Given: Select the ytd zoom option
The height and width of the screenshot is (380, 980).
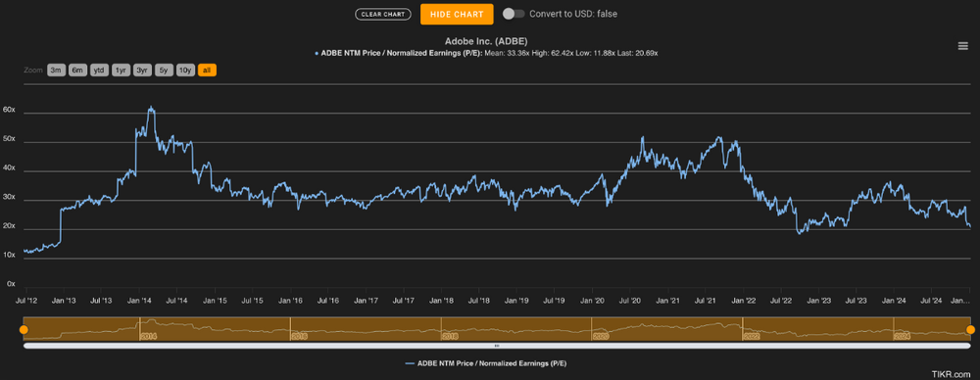Looking at the screenshot, I should click(x=99, y=70).
